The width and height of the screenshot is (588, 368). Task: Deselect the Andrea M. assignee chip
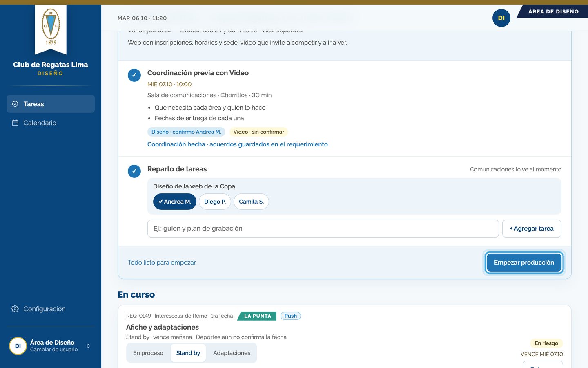pyautogui.click(x=175, y=202)
